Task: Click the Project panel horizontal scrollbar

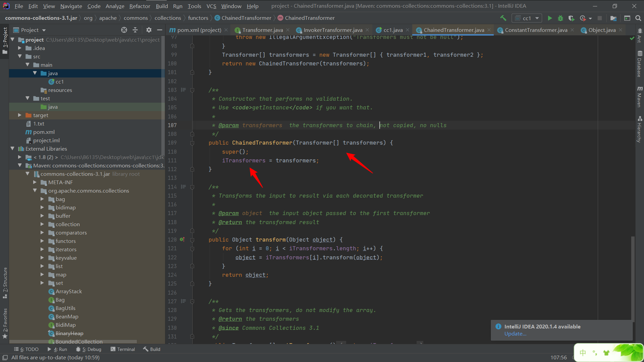Action: pos(73,342)
